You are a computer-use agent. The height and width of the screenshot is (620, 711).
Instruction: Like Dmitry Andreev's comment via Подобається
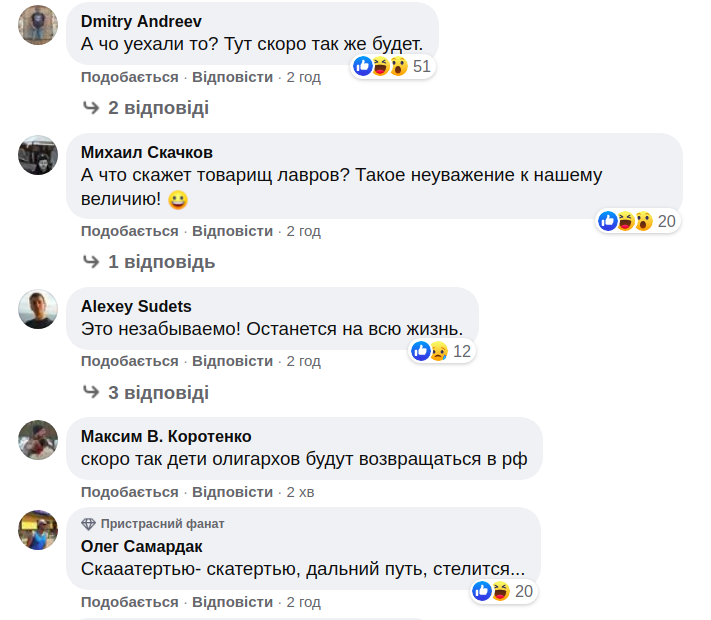click(x=129, y=77)
